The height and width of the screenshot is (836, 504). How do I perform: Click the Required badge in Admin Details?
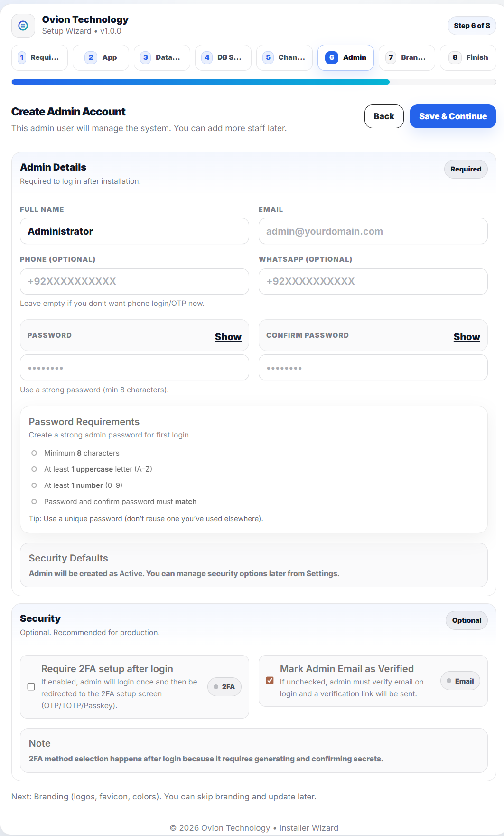pos(466,169)
